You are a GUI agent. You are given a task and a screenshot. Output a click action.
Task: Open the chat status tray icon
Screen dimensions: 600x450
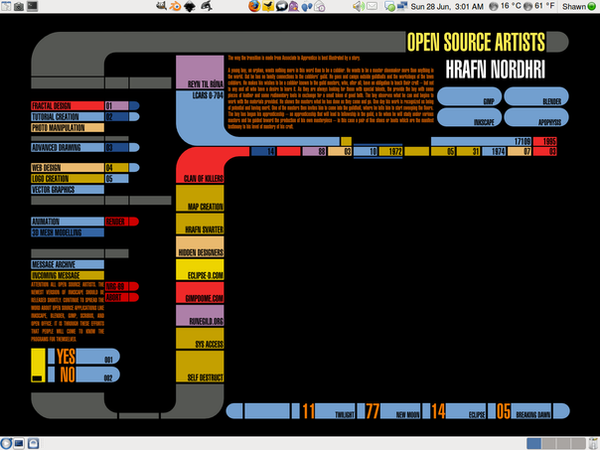tap(390, 7)
